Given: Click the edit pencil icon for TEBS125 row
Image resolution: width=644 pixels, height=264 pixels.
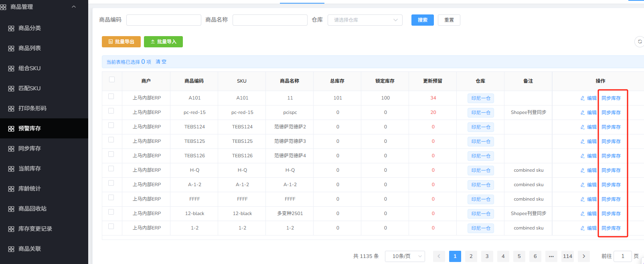Looking at the screenshot, I should coord(583,142).
